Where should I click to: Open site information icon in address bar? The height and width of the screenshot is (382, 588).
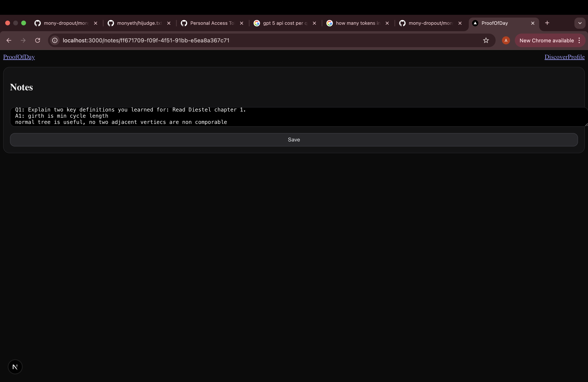click(x=55, y=41)
